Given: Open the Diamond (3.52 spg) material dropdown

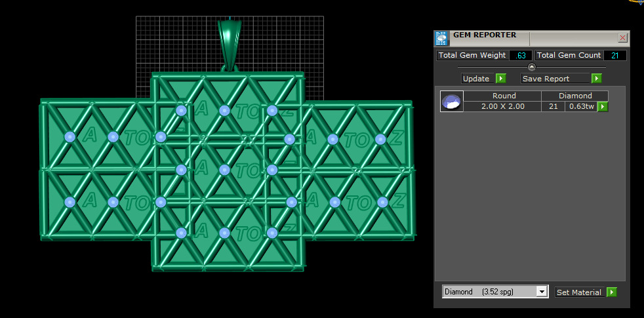Looking at the screenshot, I should coord(495,292).
